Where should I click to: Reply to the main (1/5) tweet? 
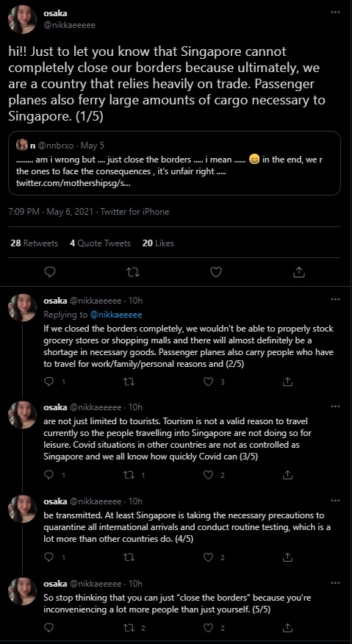pos(50,271)
